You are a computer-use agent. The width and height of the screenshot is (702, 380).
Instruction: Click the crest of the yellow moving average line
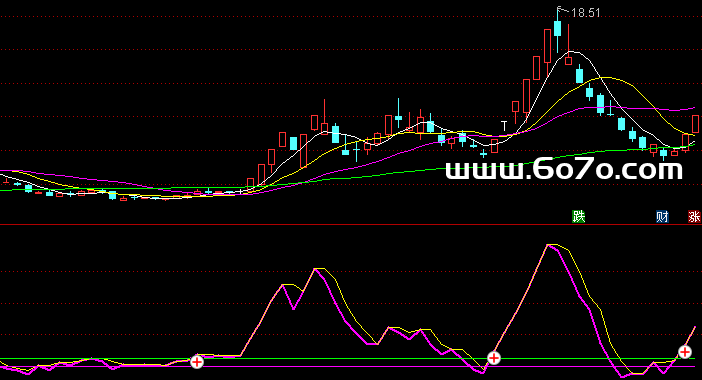605,78
